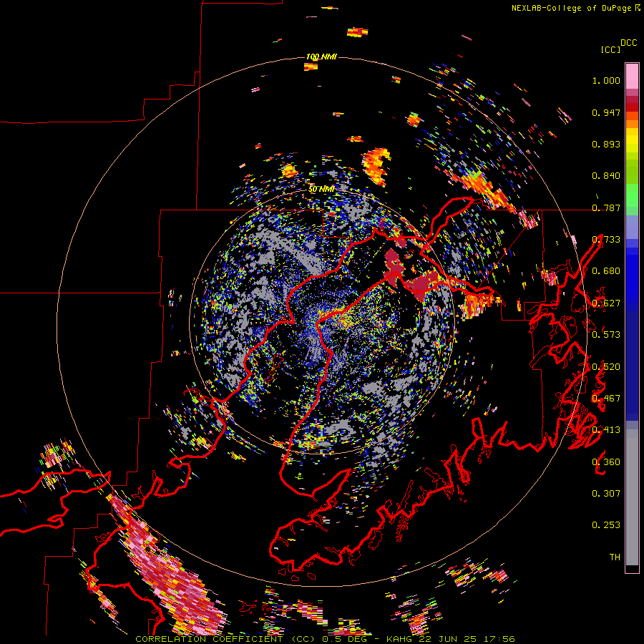The width and height of the screenshot is (644, 644).
Task: Select the 0.253 scale value
Action: click(606, 525)
